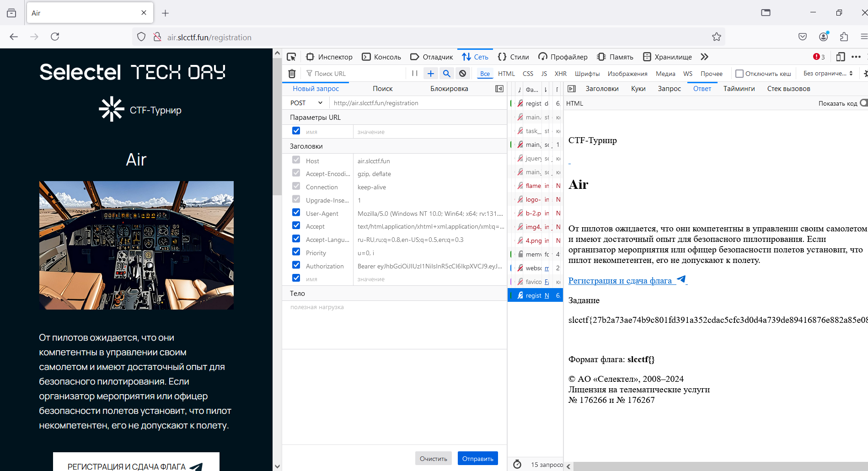
Task: Bookmark this page with the star icon
Action: (x=717, y=37)
